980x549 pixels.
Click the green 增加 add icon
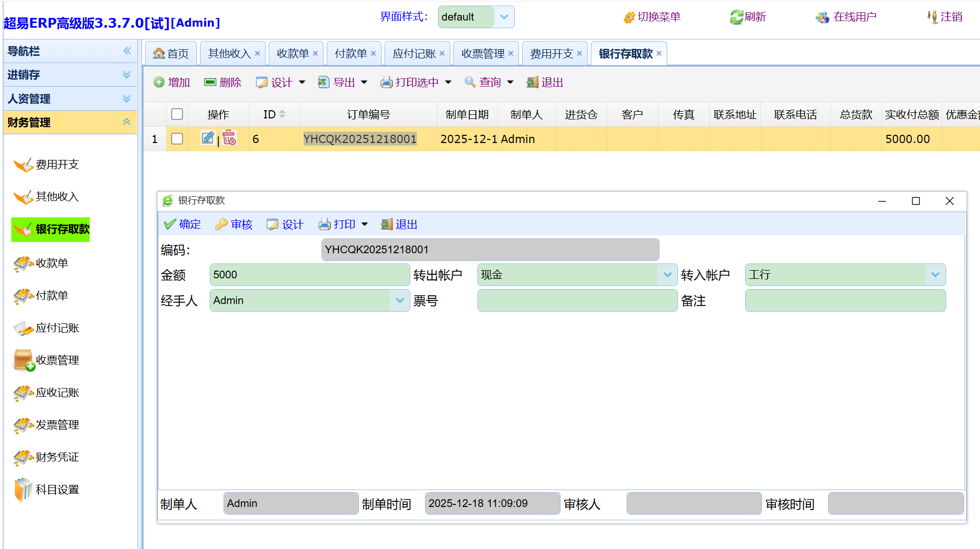tap(159, 83)
